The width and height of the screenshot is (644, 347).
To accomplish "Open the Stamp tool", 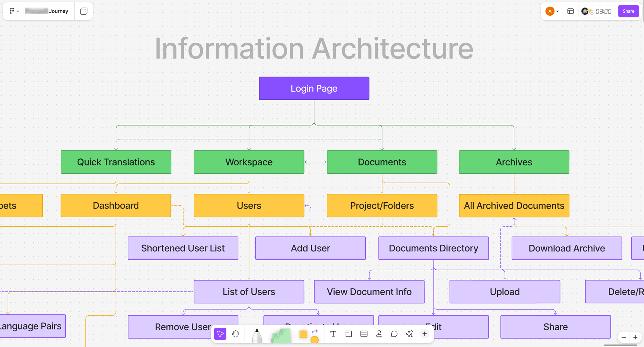I will click(x=379, y=334).
